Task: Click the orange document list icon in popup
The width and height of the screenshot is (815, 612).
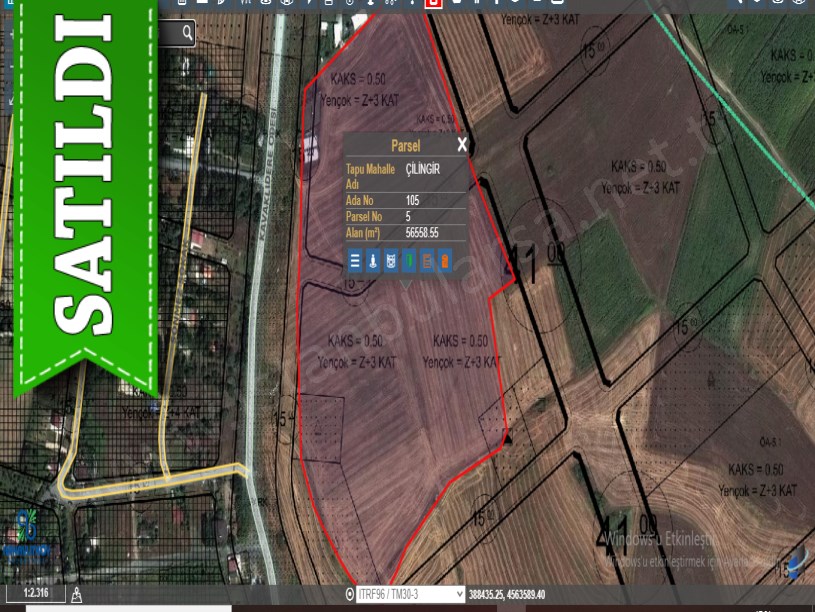Action: click(427, 262)
